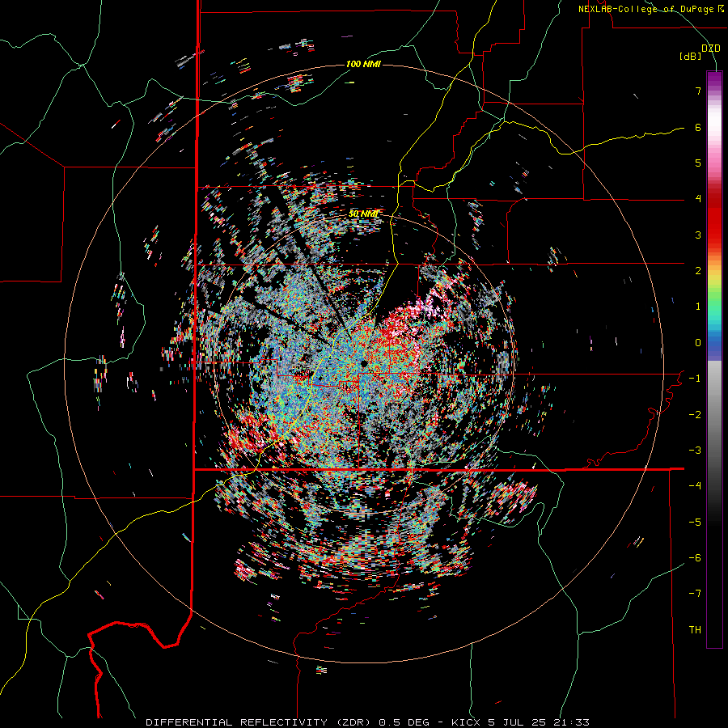Click the NEXLAB-College of DuPage label
The width and height of the screenshot is (728, 728).
pos(650,9)
